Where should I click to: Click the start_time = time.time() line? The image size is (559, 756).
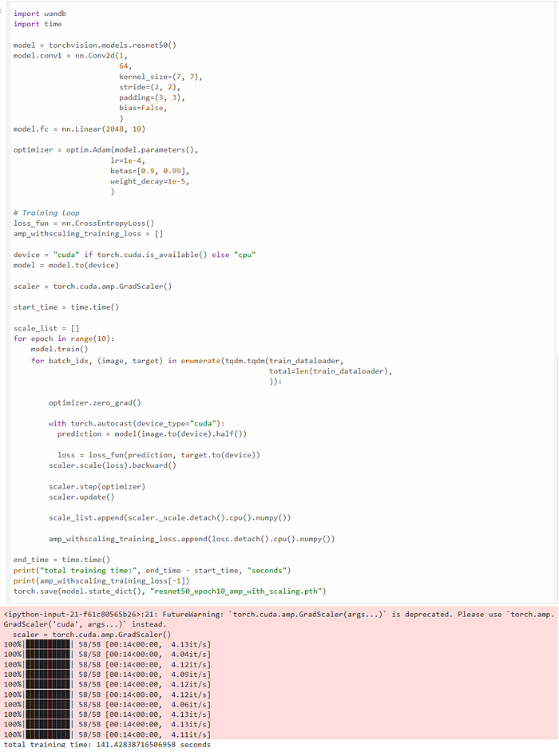[66, 307]
